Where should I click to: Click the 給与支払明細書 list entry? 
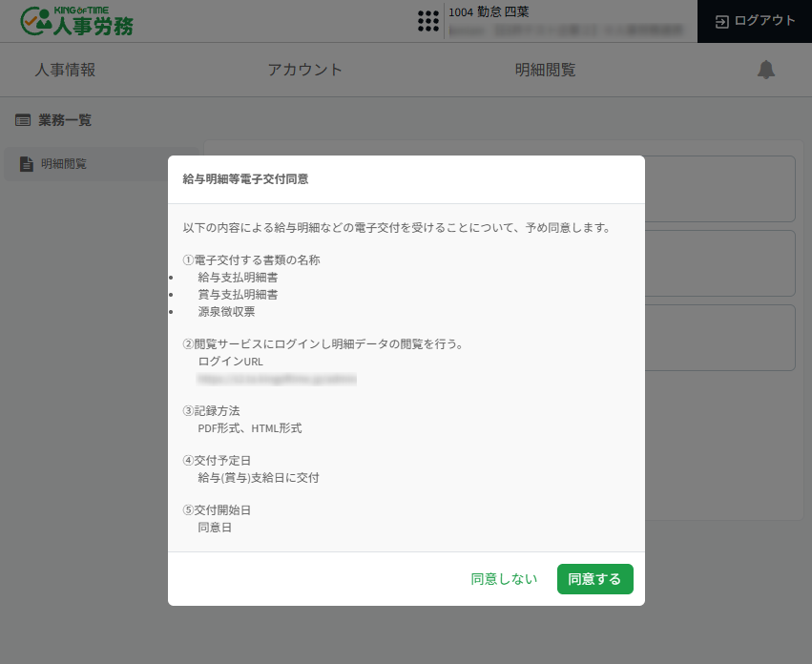point(238,278)
